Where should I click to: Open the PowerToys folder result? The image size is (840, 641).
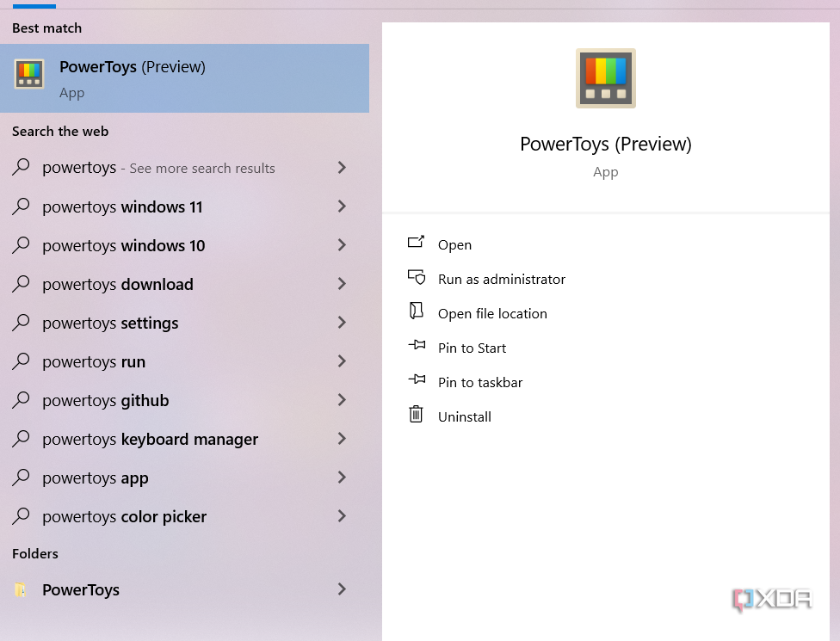184,589
